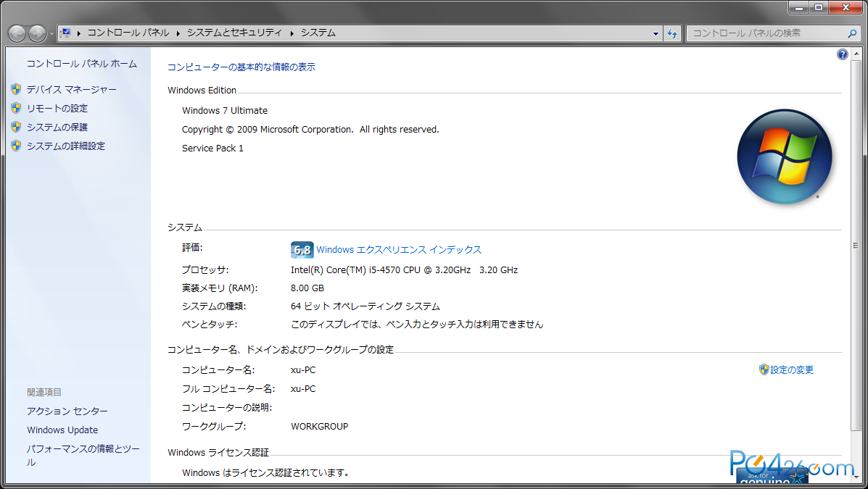Open システムとセキュリティ breadcrumb
The image size is (868, 489).
(x=234, y=33)
